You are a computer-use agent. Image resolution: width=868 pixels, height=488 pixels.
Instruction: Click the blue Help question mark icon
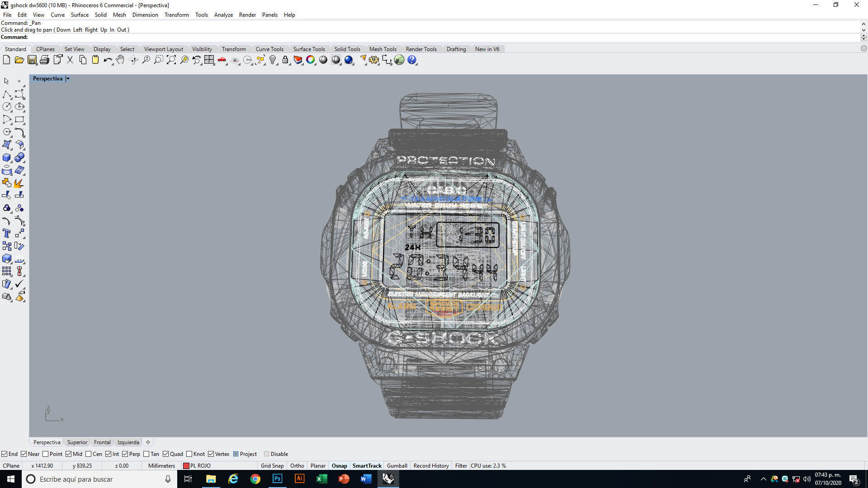coord(412,60)
